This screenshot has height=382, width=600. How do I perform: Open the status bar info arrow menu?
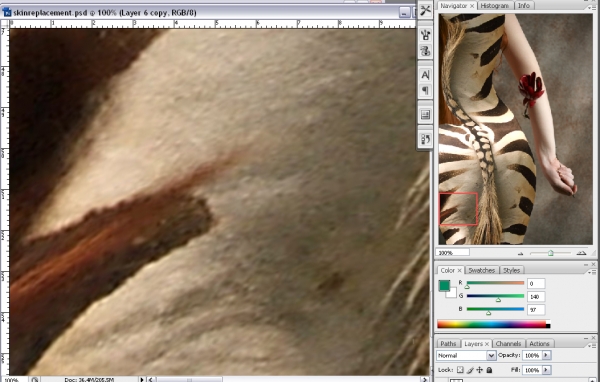[x=142, y=379]
